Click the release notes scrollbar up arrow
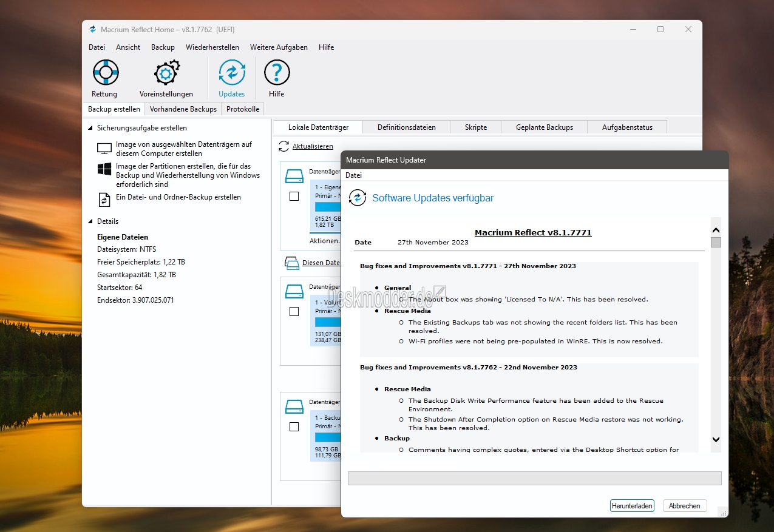Screen dimensions: 774x532 pyautogui.click(x=716, y=230)
